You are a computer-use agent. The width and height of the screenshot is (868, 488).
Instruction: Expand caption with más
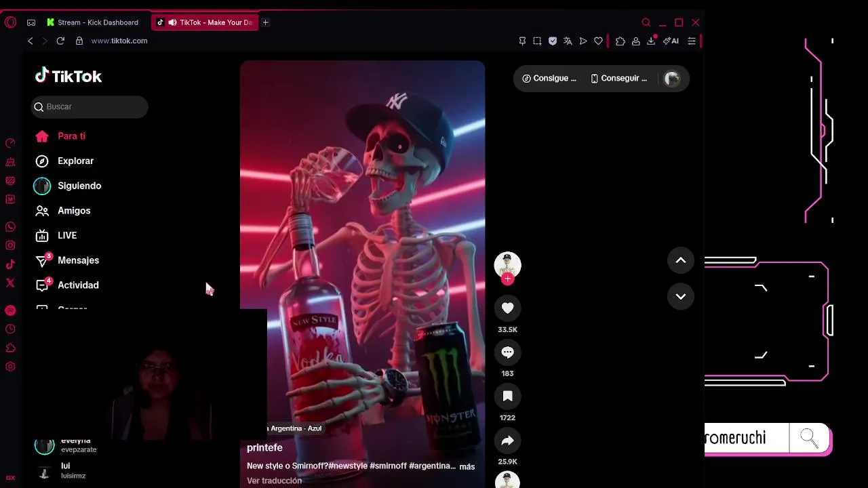coord(467,467)
